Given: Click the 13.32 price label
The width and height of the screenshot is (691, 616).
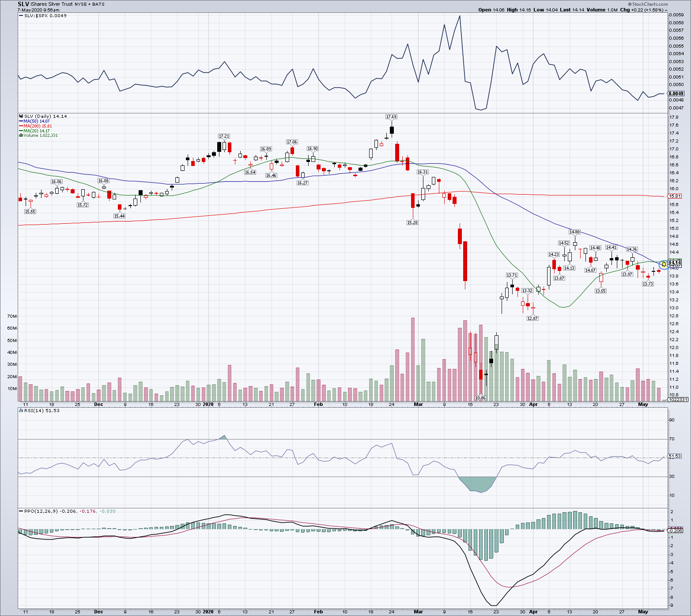Looking at the screenshot, I should tap(527, 291).
